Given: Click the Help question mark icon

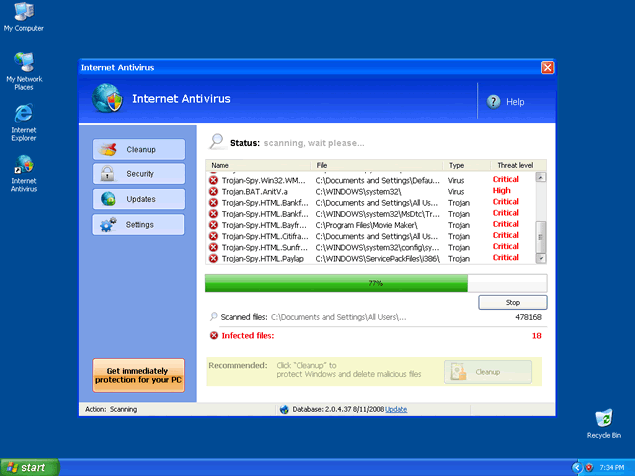Looking at the screenshot, I should [493, 102].
